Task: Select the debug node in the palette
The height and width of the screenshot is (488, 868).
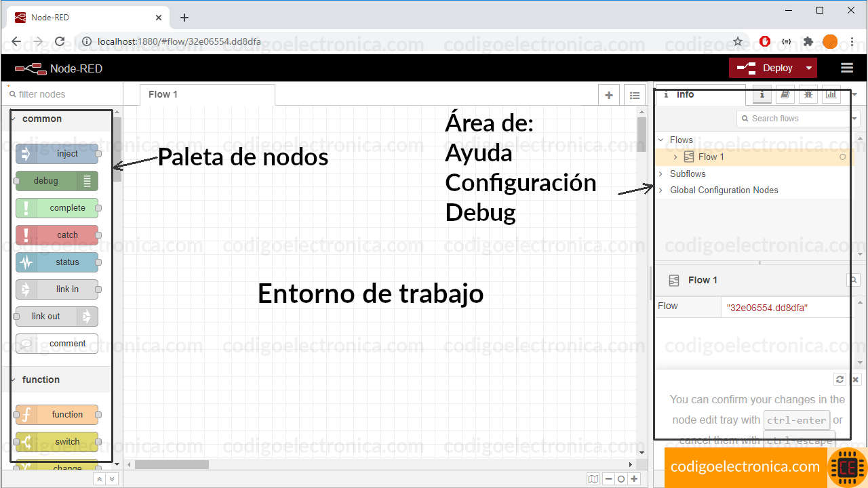Action: [x=57, y=181]
